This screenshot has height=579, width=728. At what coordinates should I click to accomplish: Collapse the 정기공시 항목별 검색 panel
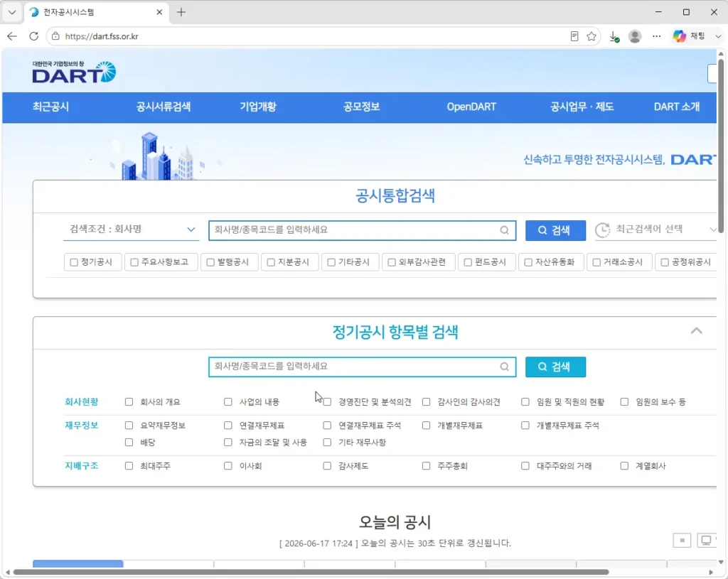696,331
